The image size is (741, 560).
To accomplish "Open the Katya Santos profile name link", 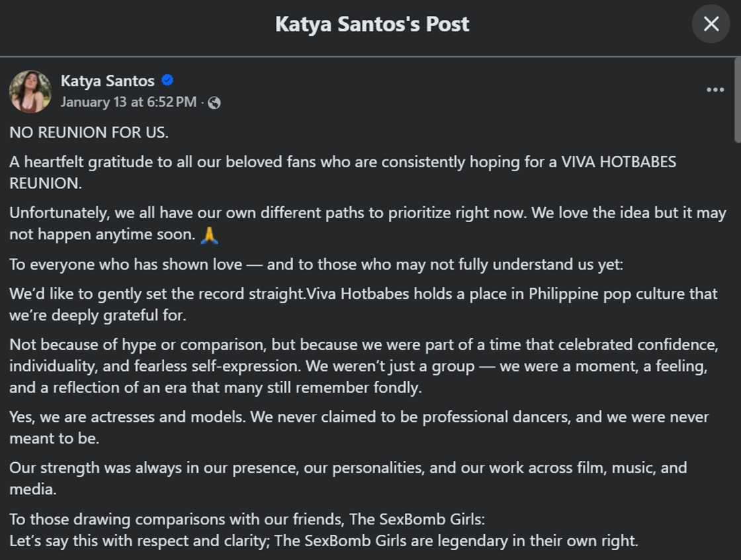I will 108,81.
